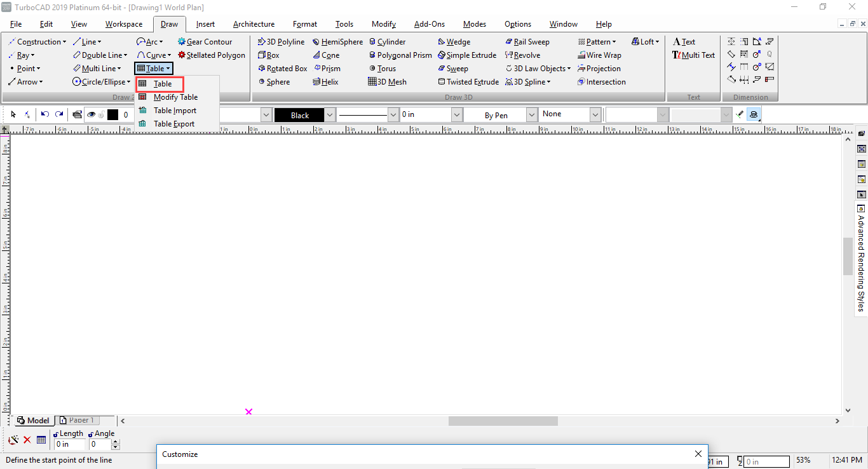Pick the HemiSphere 3D tool
This screenshot has height=469, width=868.
coord(337,42)
